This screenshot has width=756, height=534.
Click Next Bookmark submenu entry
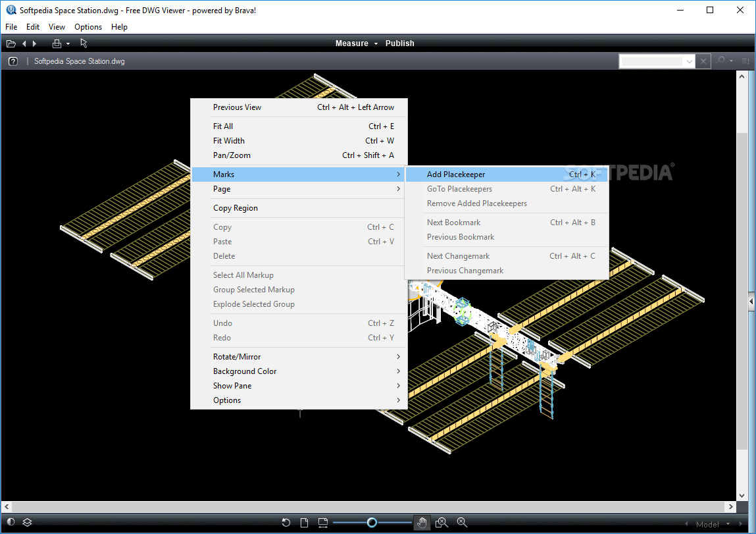pyautogui.click(x=506, y=223)
